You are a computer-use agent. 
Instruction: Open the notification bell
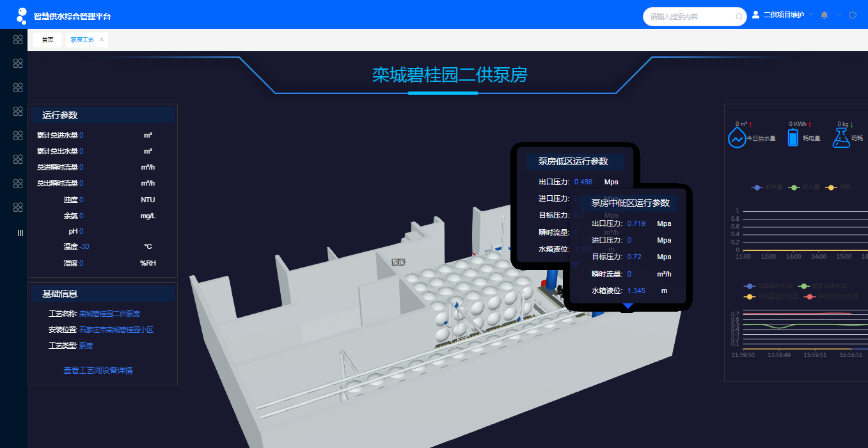[825, 15]
